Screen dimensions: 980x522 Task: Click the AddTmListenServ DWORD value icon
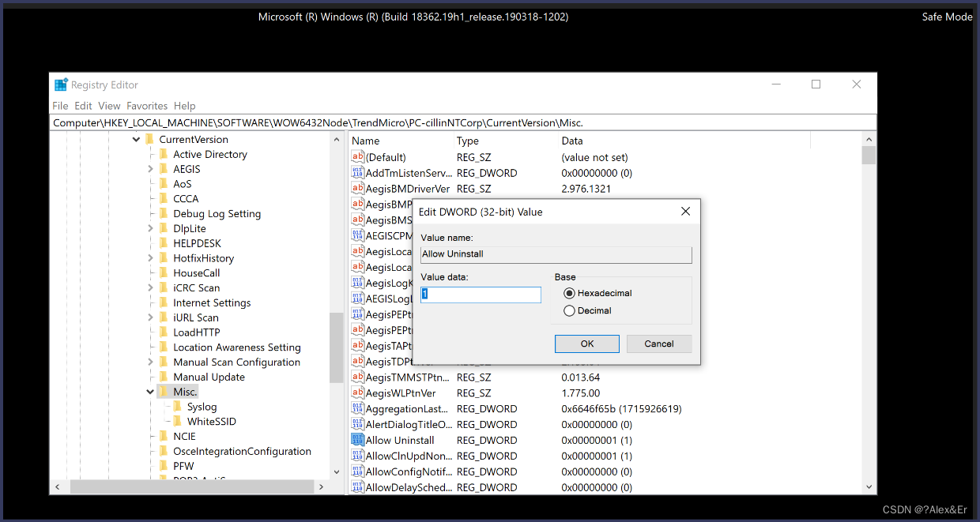pyautogui.click(x=357, y=173)
